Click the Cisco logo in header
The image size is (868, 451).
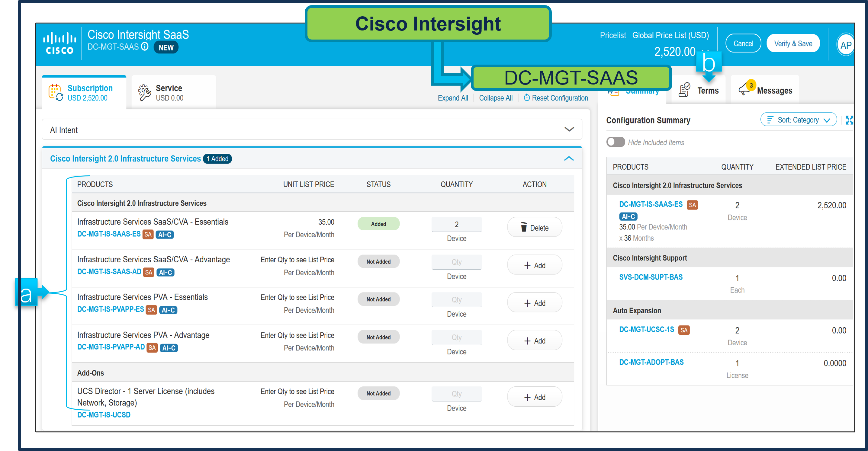pyautogui.click(x=59, y=43)
